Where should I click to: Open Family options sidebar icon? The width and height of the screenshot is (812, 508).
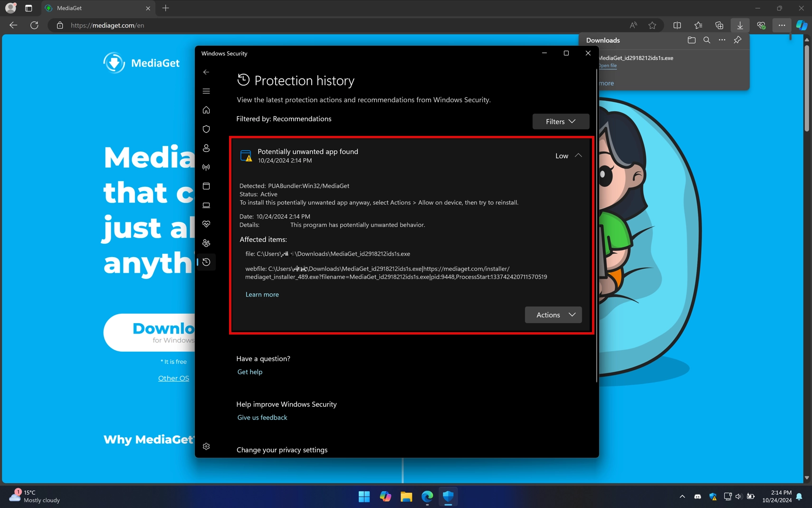point(206,243)
